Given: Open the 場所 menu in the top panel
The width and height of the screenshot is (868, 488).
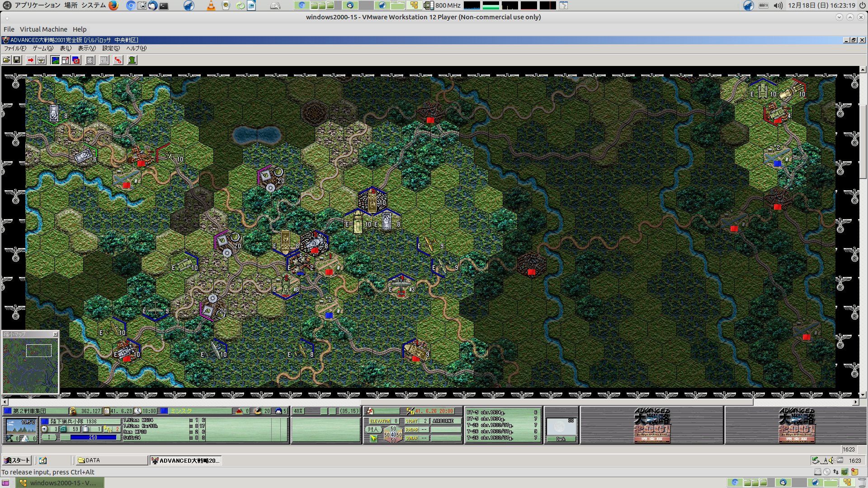Looking at the screenshot, I should (71, 5).
